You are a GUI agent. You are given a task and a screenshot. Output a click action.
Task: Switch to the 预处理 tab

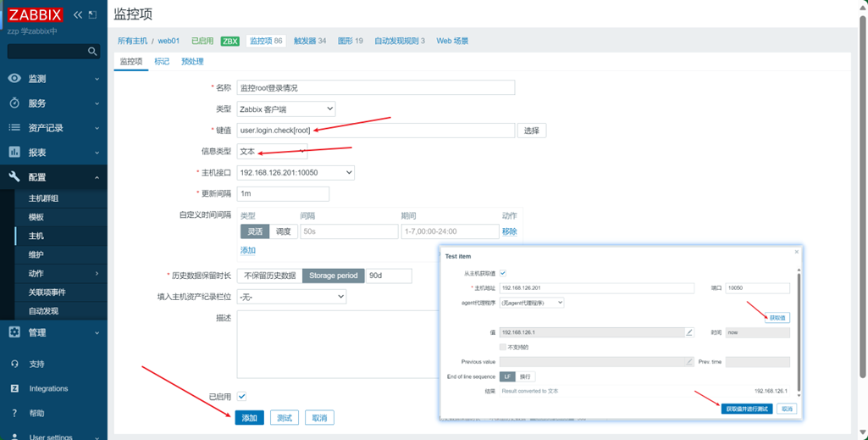192,62
